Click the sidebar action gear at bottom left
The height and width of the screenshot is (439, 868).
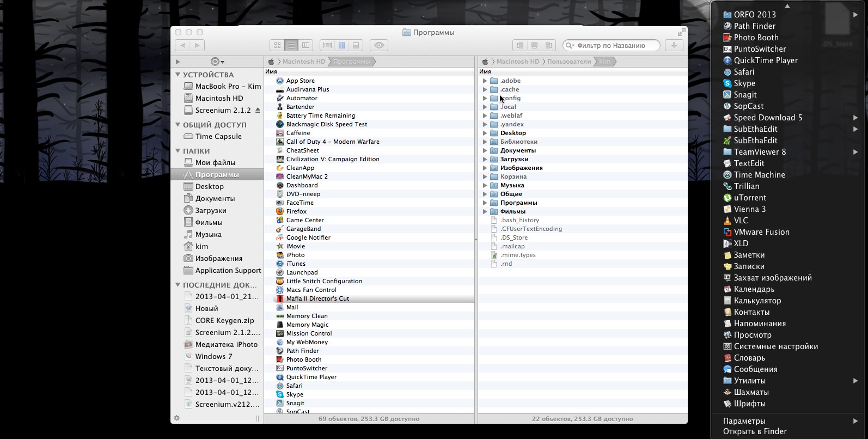tap(176, 418)
